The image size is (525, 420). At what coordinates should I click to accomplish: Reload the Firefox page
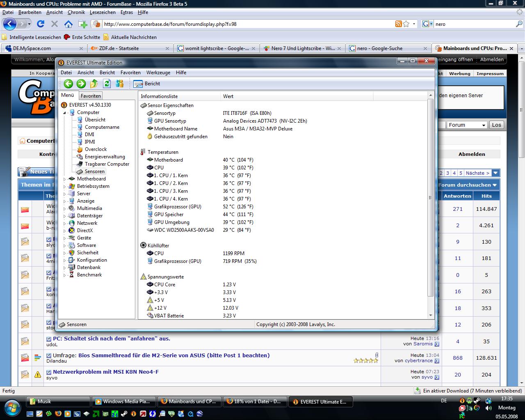(x=41, y=24)
